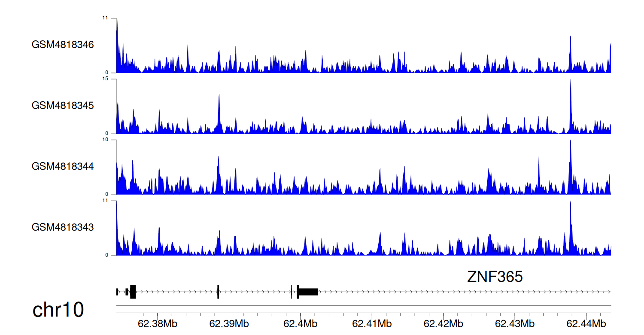Click the GSM4818344 track name
Image resolution: width=644 pixels, height=335 pixels.
pyautogui.click(x=63, y=166)
